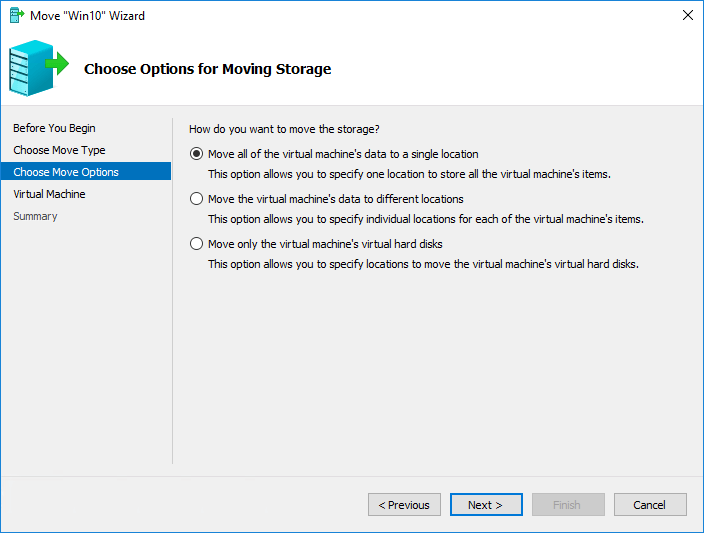The height and width of the screenshot is (533, 704).
Task: Go back with the Previous button
Action: [x=404, y=505]
